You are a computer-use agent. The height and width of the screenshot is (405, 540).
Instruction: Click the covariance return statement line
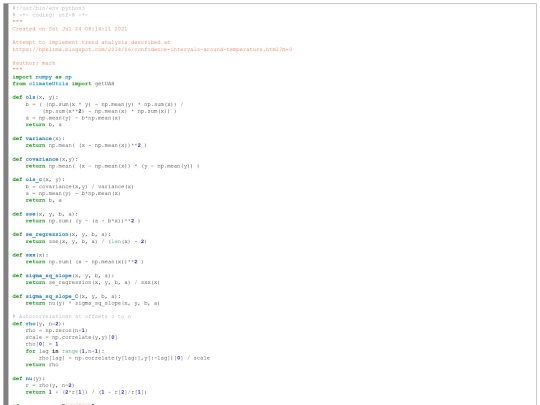click(113, 166)
